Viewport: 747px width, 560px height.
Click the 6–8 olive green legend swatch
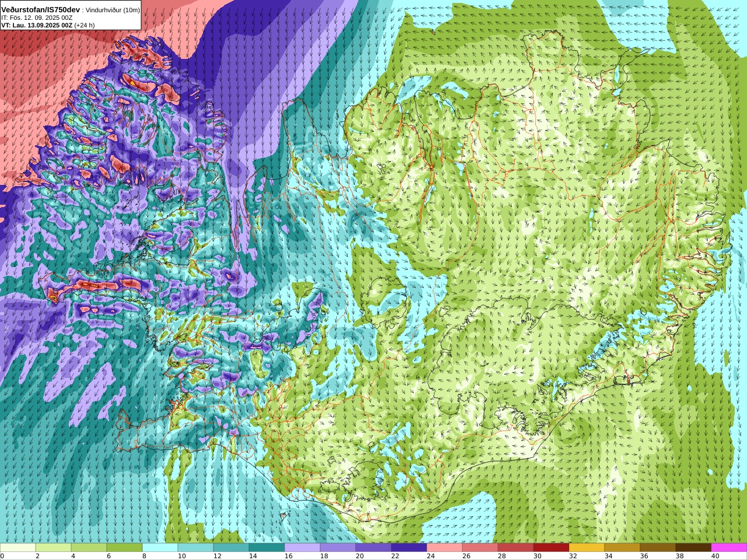[x=124, y=548]
